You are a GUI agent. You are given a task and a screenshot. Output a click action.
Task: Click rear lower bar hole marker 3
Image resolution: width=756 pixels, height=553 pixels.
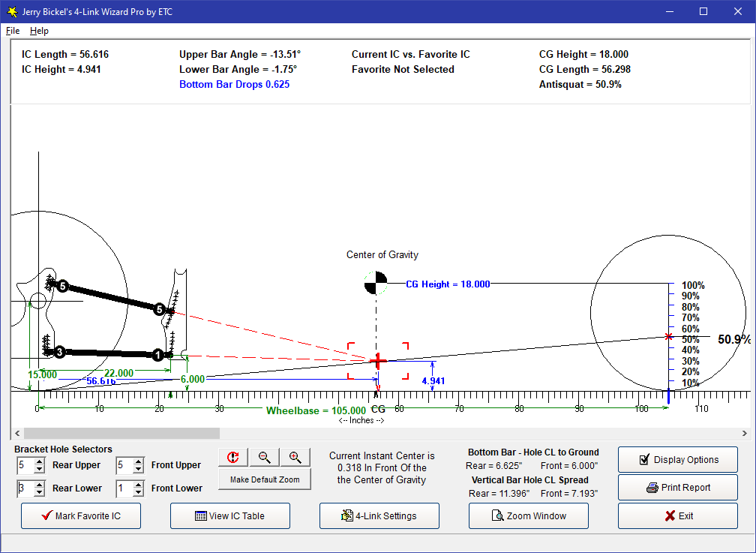point(59,352)
